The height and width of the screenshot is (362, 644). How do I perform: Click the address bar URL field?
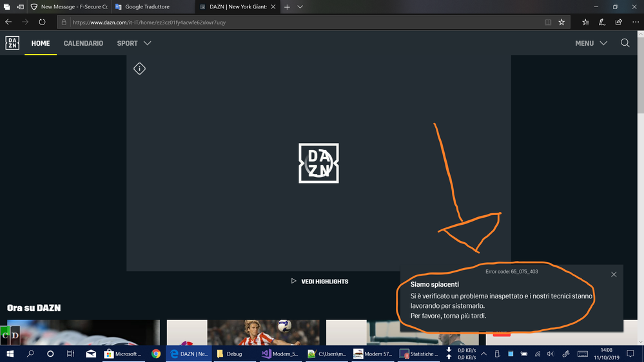pyautogui.click(x=304, y=23)
